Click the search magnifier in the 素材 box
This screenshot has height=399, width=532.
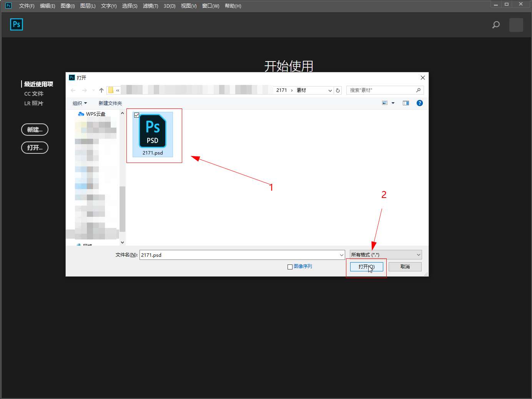[418, 90]
